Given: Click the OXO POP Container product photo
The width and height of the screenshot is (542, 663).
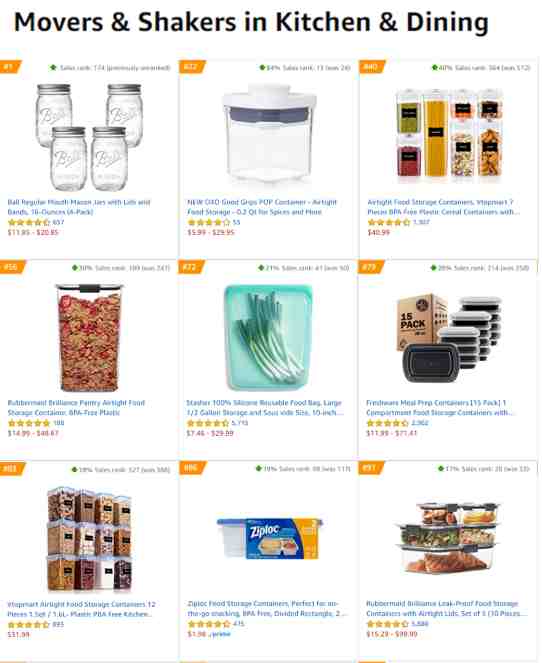Looking at the screenshot, I should pyautogui.click(x=269, y=133).
